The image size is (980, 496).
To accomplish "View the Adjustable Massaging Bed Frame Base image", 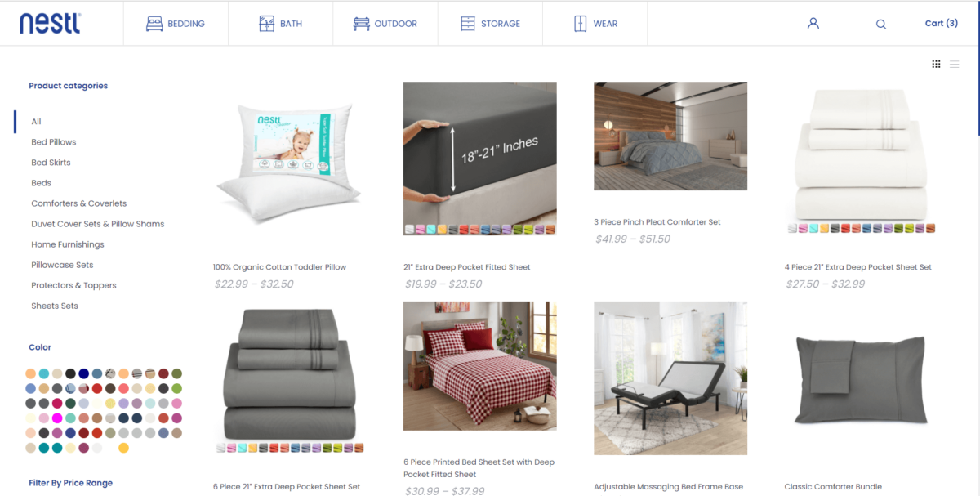I will pyautogui.click(x=670, y=378).
